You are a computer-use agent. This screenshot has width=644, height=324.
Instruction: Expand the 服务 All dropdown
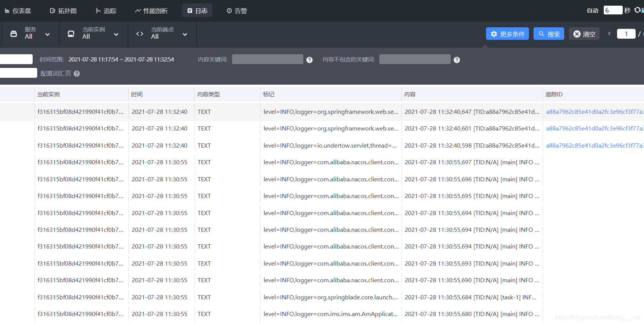30,34
